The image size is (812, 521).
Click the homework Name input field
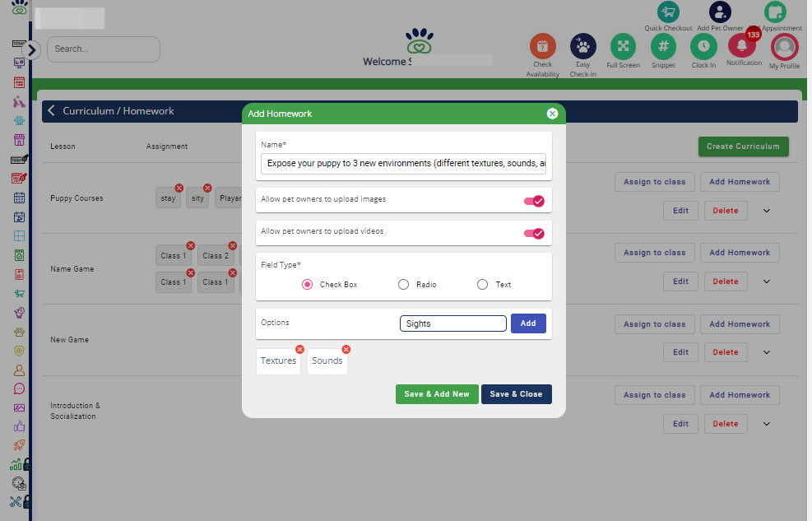403,163
